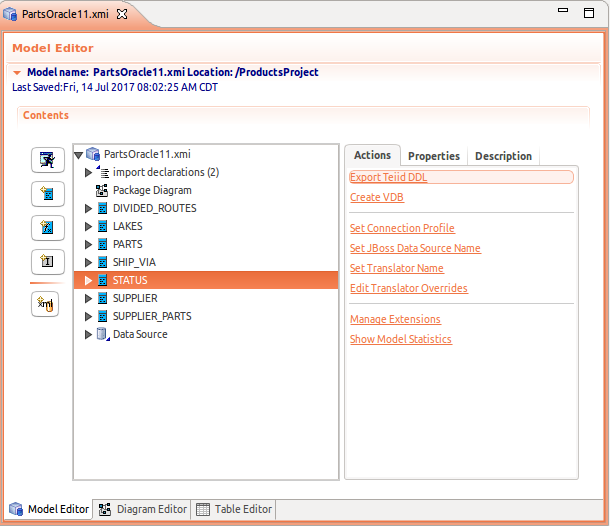This screenshot has height=526, width=610.
Task: Select the Package Diagram tree row text
Action: [x=152, y=190]
